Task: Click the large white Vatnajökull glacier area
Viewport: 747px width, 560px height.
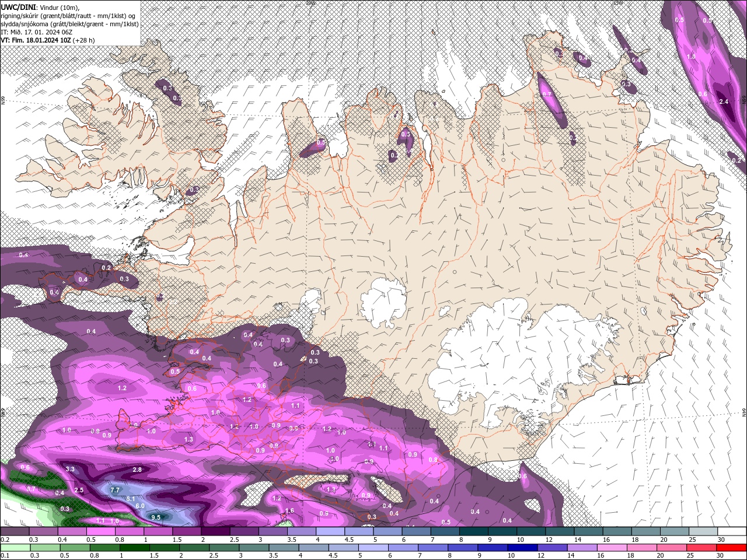Action: coord(519,362)
